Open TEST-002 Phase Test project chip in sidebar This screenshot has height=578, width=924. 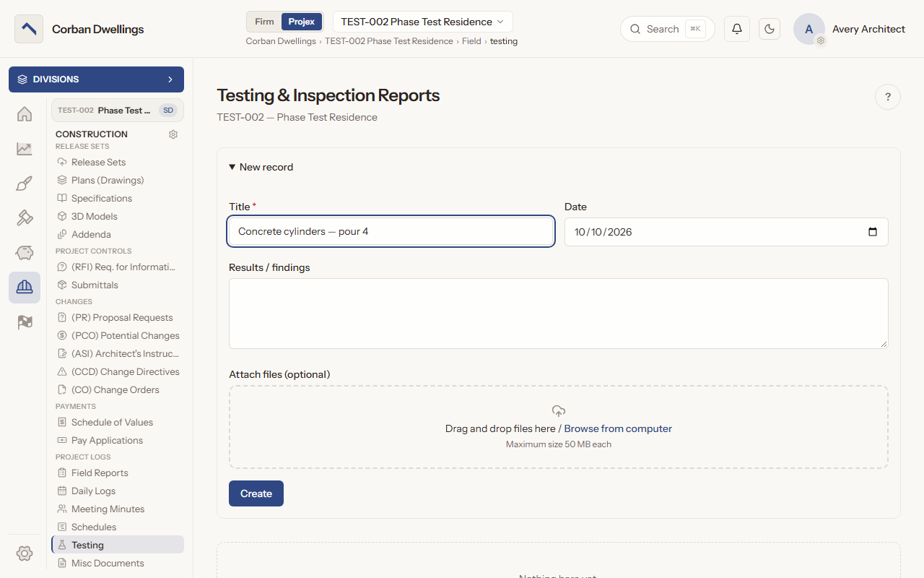(117, 111)
